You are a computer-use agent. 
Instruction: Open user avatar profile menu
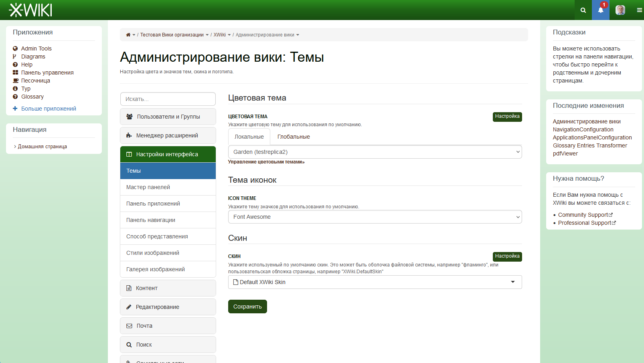[x=620, y=10]
